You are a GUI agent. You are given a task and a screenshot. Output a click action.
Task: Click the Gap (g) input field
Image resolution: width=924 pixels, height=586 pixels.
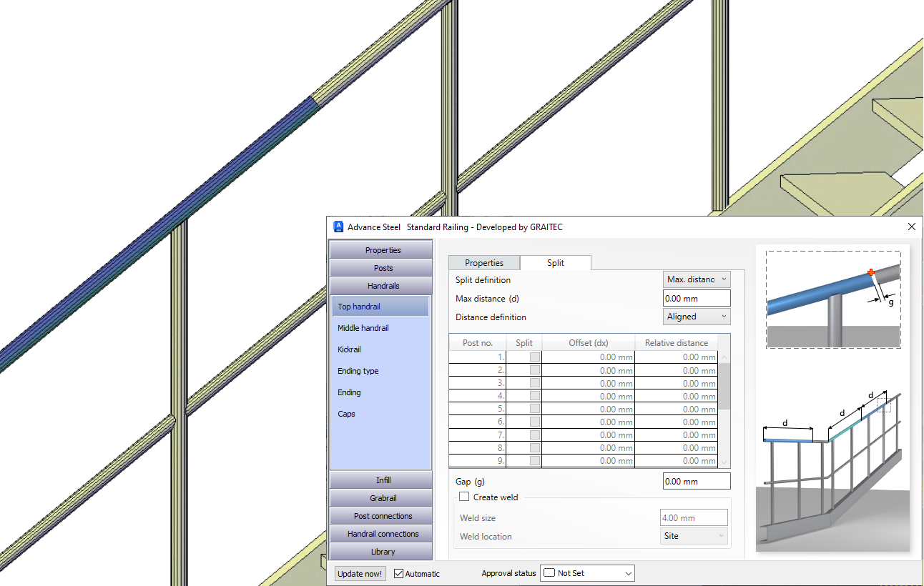[697, 482]
